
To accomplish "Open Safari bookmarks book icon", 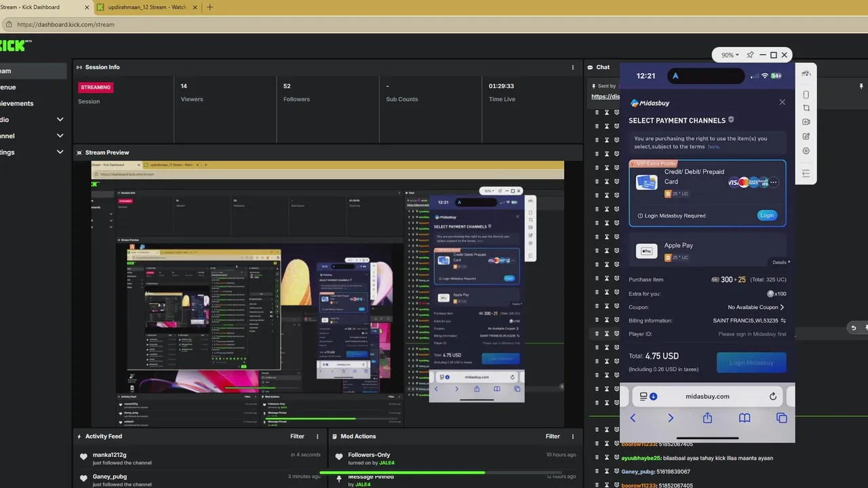I will (745, 418).
